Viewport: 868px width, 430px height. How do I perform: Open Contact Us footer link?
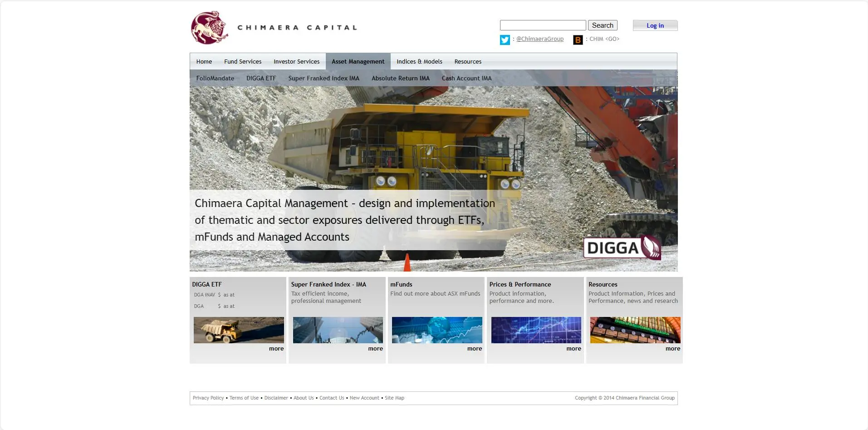point(332,398)
